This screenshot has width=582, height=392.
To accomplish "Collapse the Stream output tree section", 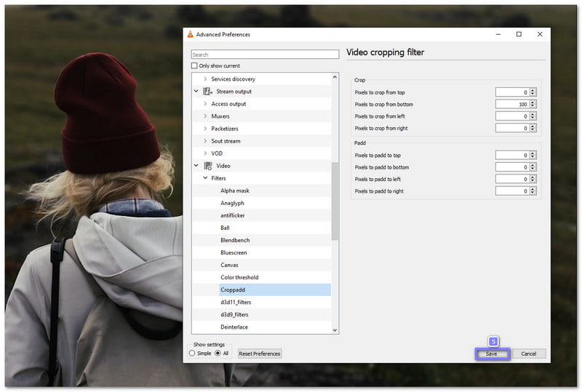I will [196, 92].
